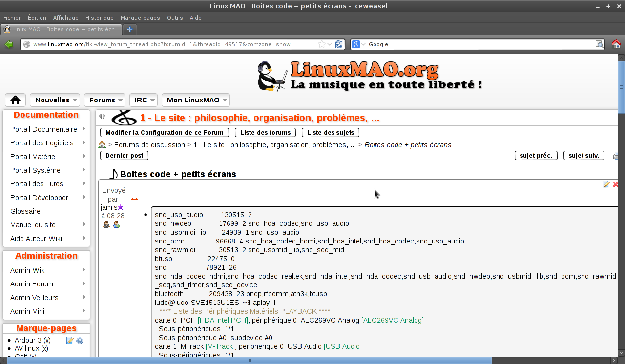Go to next topic with sujet suiv.
Viewport: 625px width, 364px height.
(584, 156)
